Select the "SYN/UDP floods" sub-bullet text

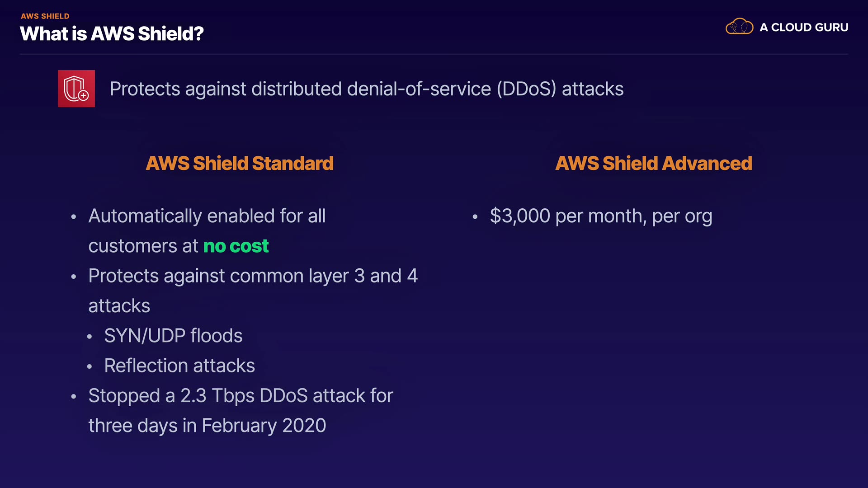173,336
